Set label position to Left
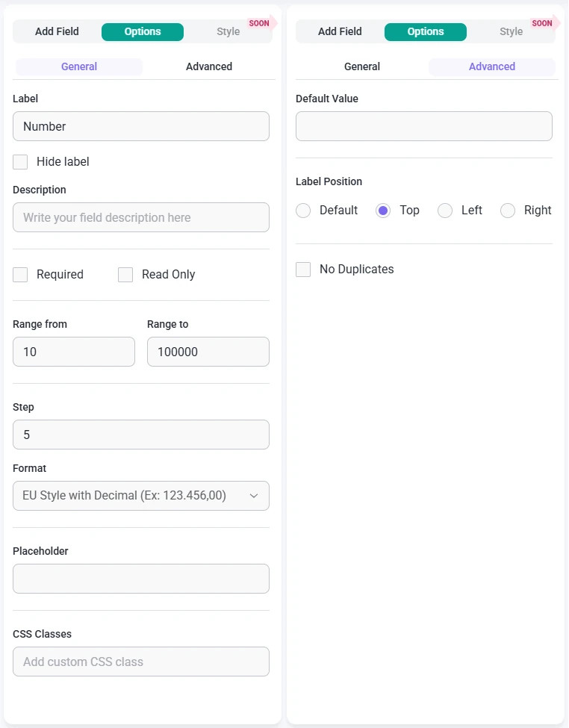 (444, 211)
